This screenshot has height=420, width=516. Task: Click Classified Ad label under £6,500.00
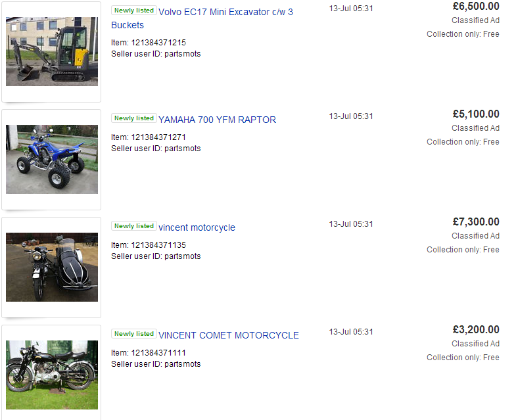pos(475,20)
